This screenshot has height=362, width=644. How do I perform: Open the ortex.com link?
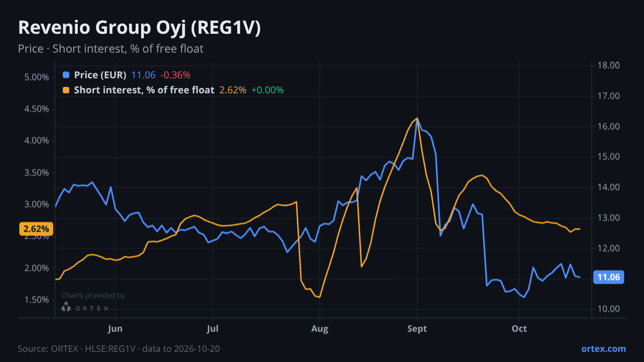click(x=603, y=349)
